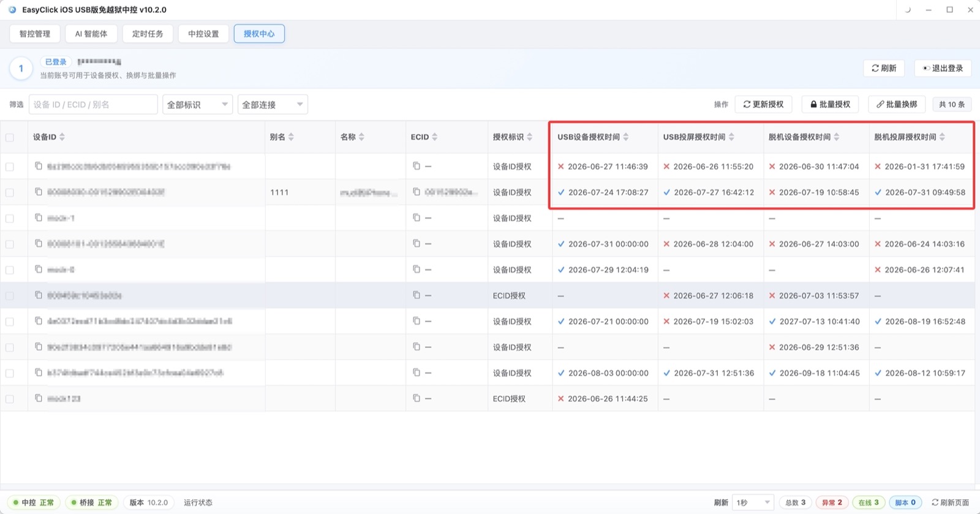Viewport: 980px width, 514px height.
Task: Click the 批量授权 button
Action: 830,104
